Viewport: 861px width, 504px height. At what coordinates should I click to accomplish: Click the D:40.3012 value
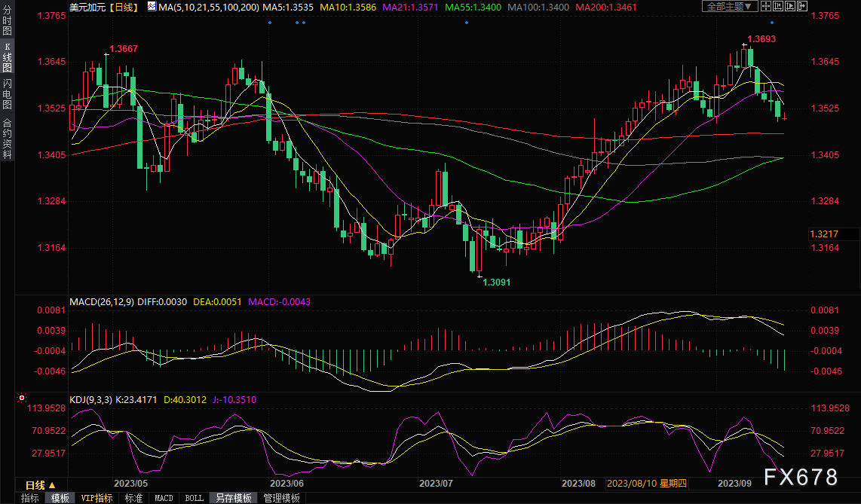coord(185,400)
